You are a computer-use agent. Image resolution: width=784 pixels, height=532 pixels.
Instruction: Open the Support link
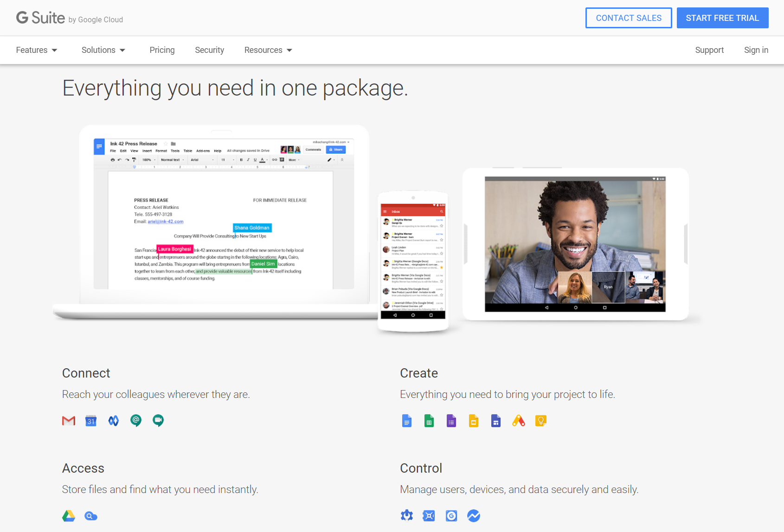(x=709, y=50)
